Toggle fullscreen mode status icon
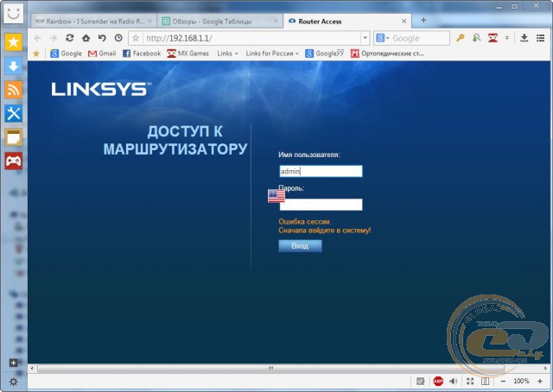Viewport: 553px width, 392px height. click(x=470, y=381)
